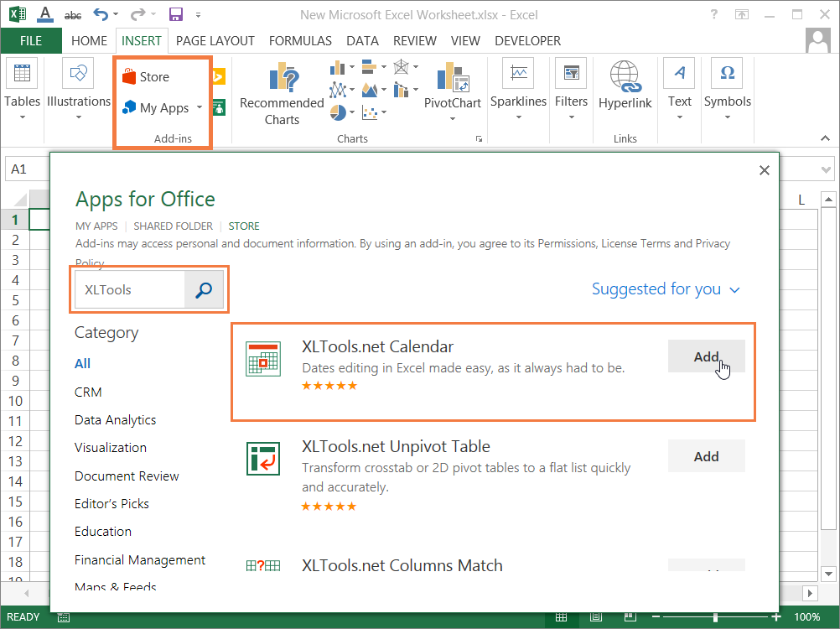Expand the column chart dropdown arrow
Image resolution: width=840 pixels, height=629 pixels.
point(352,67)
